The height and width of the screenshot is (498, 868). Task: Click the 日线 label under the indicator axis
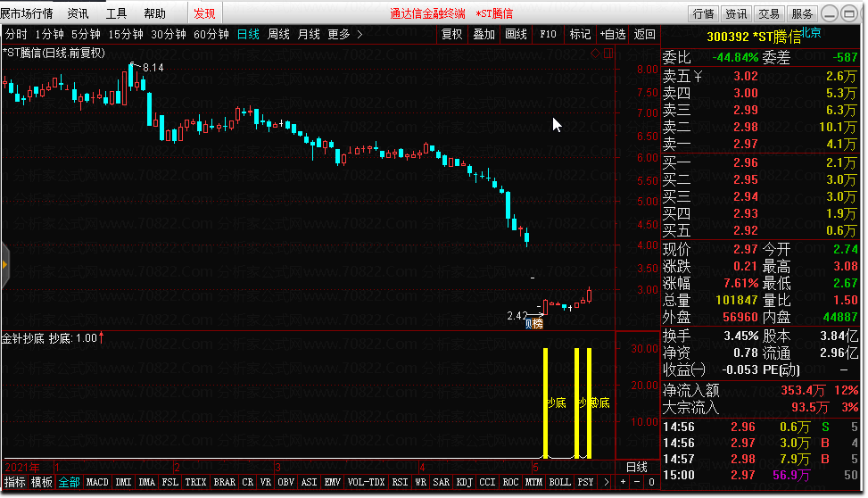(x=637, y=467)
